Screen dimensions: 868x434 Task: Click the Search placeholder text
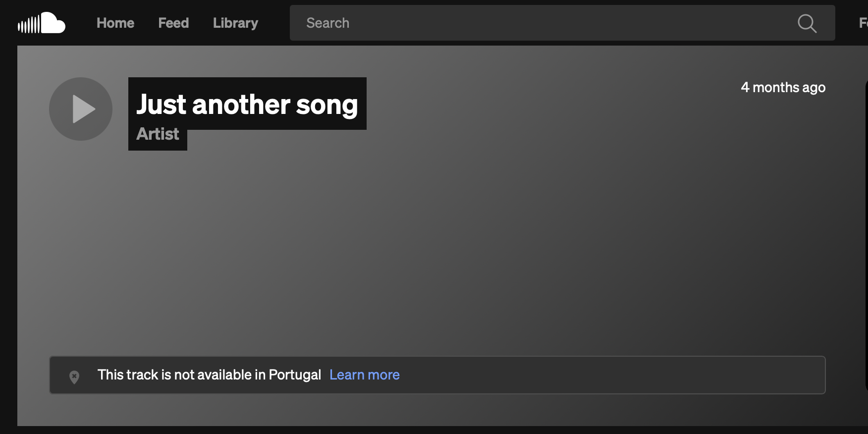pos(328,23)
